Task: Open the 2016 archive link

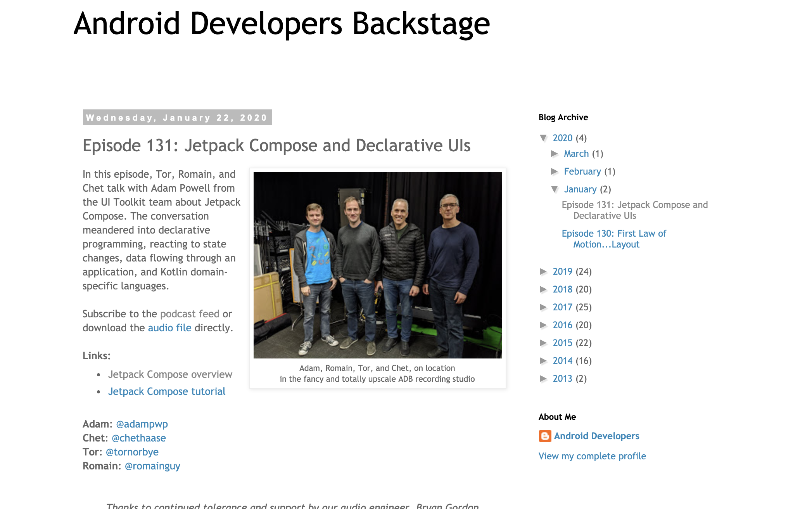Action: coord(562,325)
